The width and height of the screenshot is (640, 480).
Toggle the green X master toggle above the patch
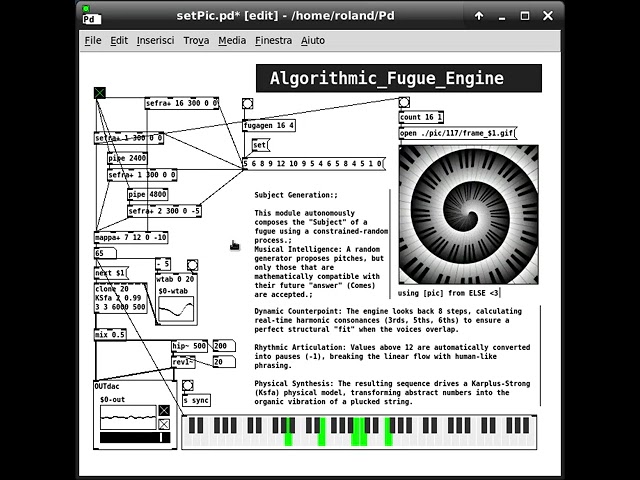pos(100,93)
